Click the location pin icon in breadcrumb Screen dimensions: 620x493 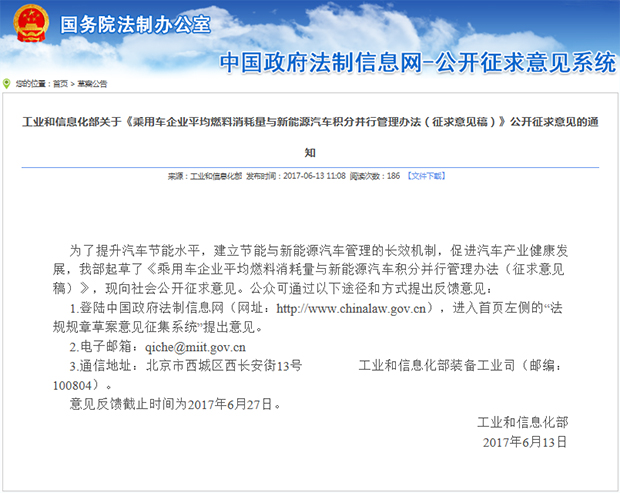click(6, 84)
